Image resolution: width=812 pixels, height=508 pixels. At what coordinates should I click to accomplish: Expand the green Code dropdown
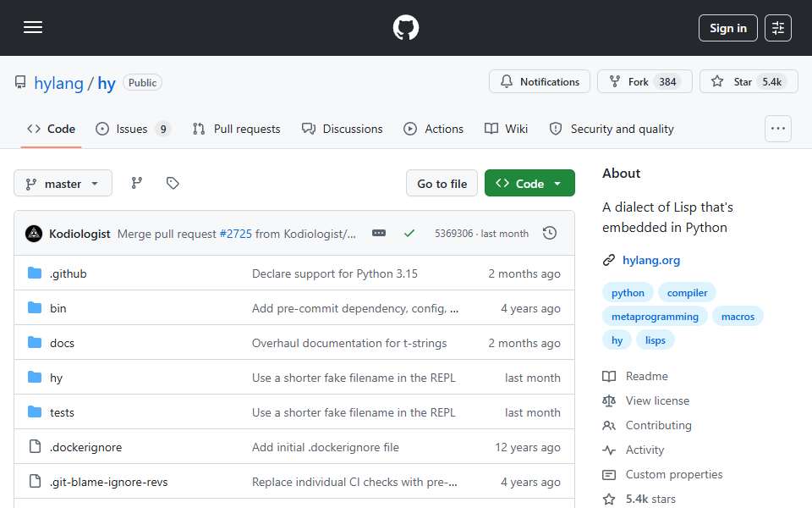click(x=529, y=184)
